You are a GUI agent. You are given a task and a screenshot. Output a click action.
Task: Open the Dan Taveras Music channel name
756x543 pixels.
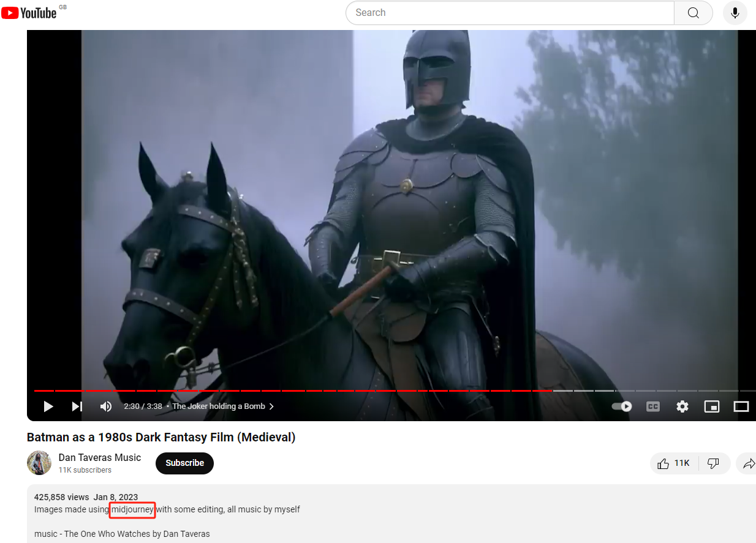pyautogui.click(x=100, y=458)
